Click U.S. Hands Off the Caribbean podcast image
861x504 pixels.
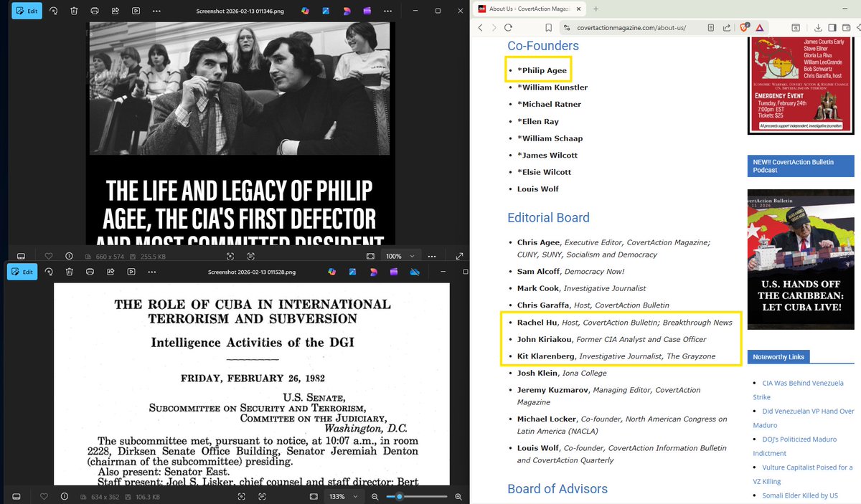pos(801,260)
